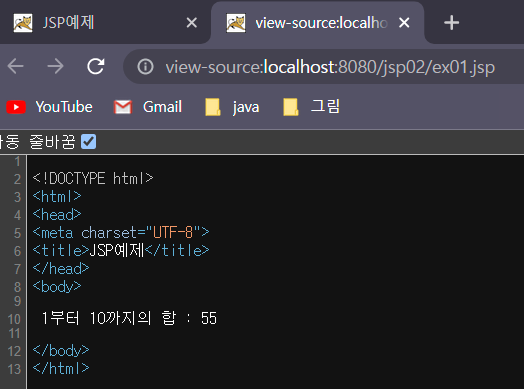This screenshot has height=389, width=524.
Task: Open YouTube bookmark
Action: pyautogui.click(x=49, y=107)
